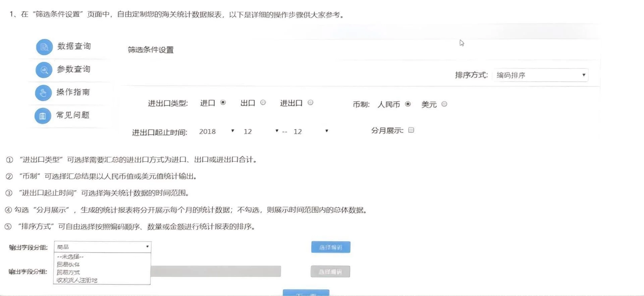Pick 收发货人注册地 in the open dropdown
Screen dimensions: 644x296
pos(77,280)
